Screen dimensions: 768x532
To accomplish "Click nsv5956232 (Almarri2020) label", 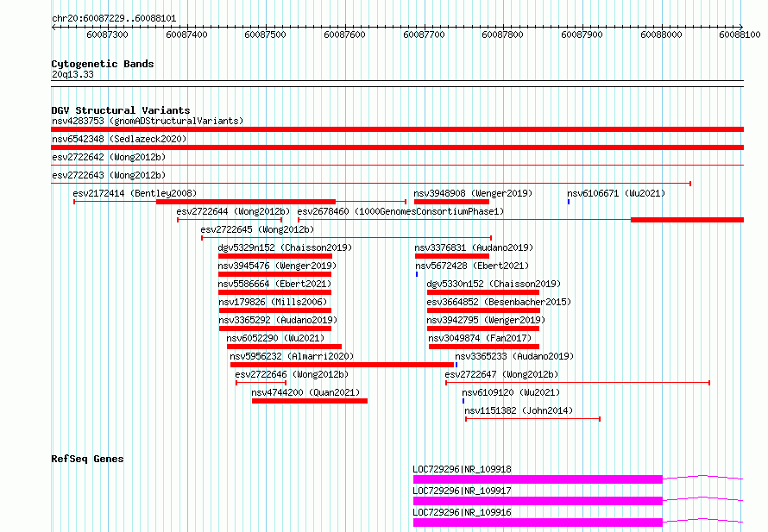I will [x=292, y=356].
